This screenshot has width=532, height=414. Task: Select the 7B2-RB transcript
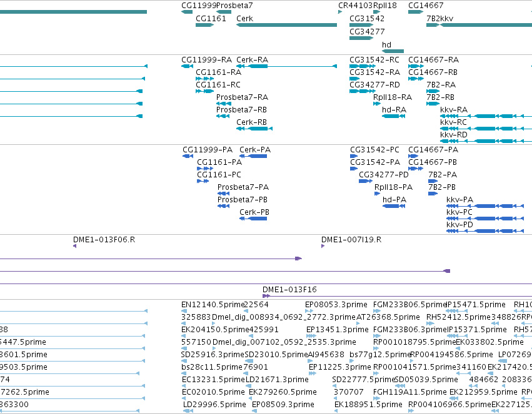[x=433, y=104]
